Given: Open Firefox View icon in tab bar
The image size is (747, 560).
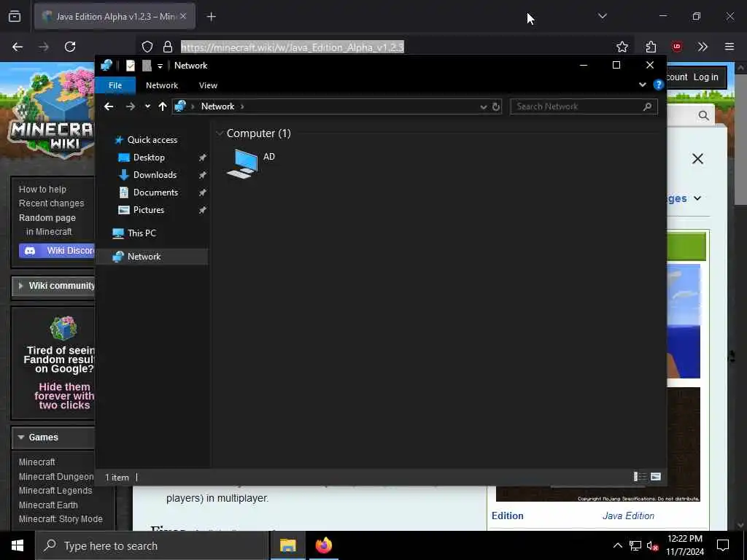Looking at the screenshot, I should (15, 17).
